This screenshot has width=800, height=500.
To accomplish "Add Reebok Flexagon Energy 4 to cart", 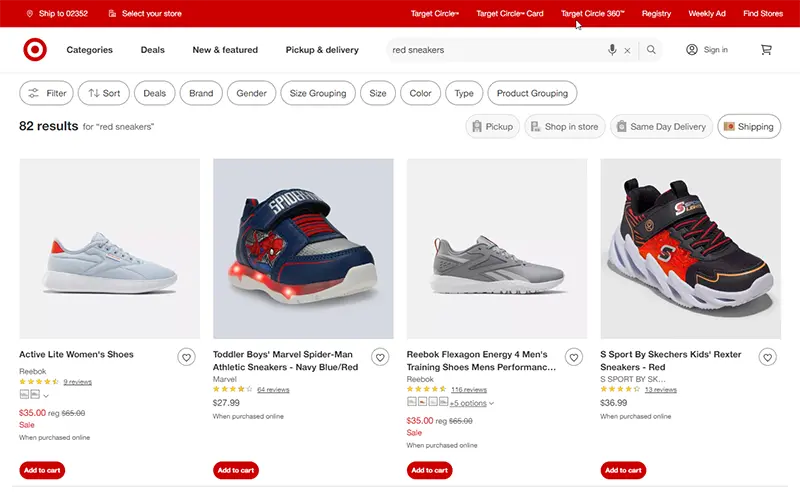I will [430, 470].
